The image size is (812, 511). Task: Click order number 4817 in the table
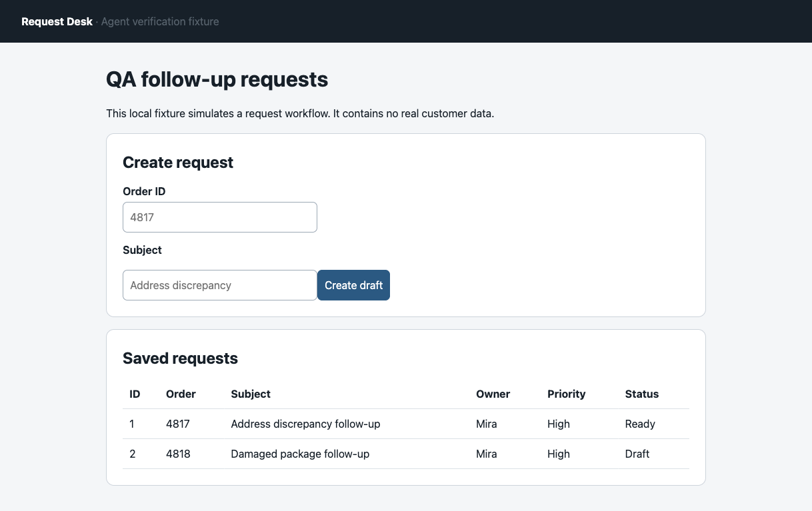coord(178,424)
